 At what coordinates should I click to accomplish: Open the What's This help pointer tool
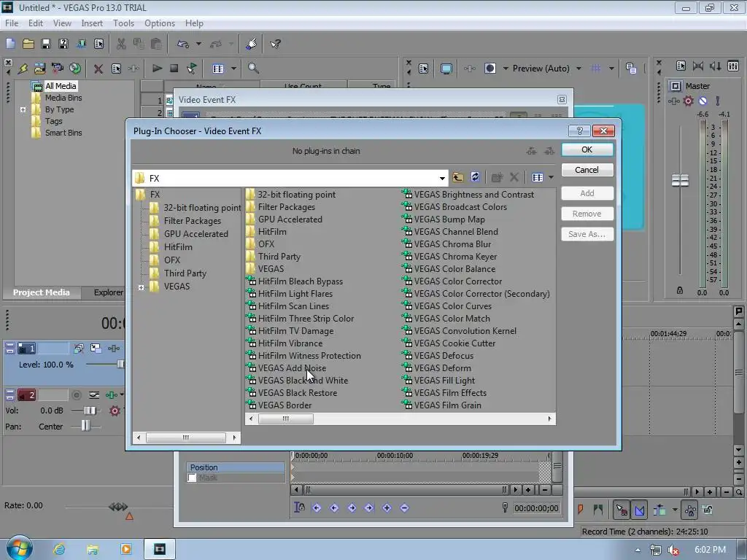[275, 44]
